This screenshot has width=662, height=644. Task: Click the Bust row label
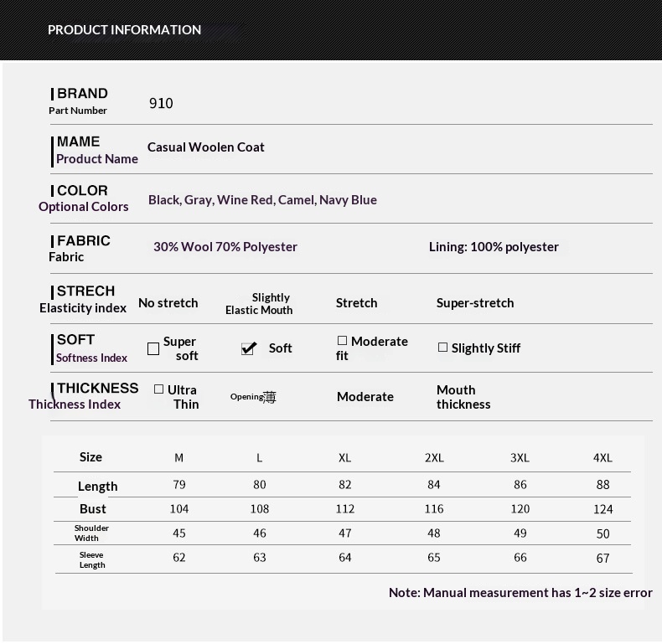pyautogui.click(x=93, y=509)
